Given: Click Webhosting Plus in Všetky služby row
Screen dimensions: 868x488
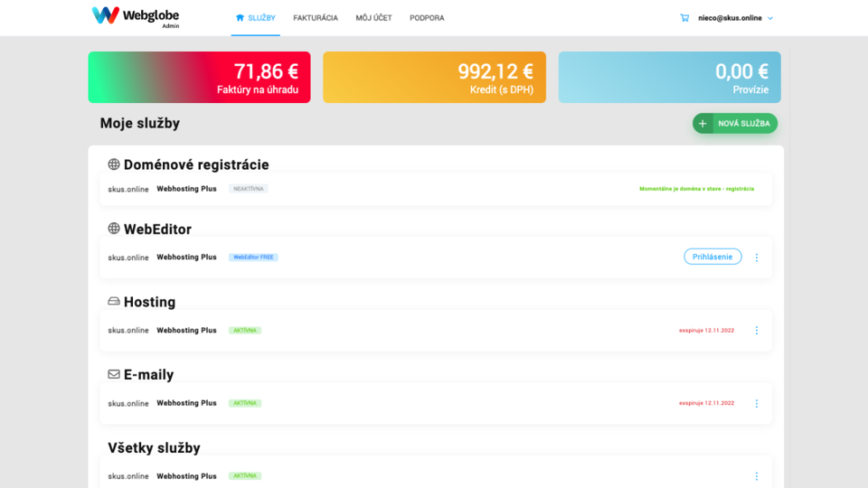Looking at the screenshot, I should (x=186, y=476).
